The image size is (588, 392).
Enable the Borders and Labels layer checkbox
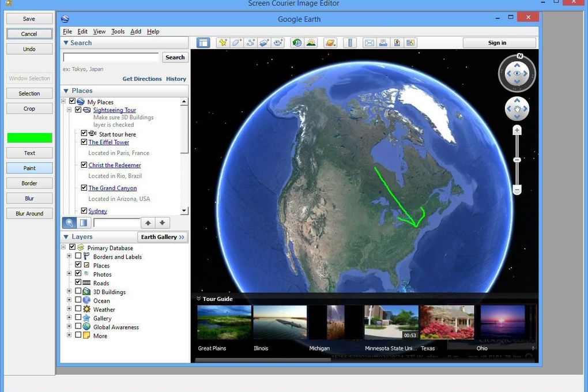pos(78,256)
